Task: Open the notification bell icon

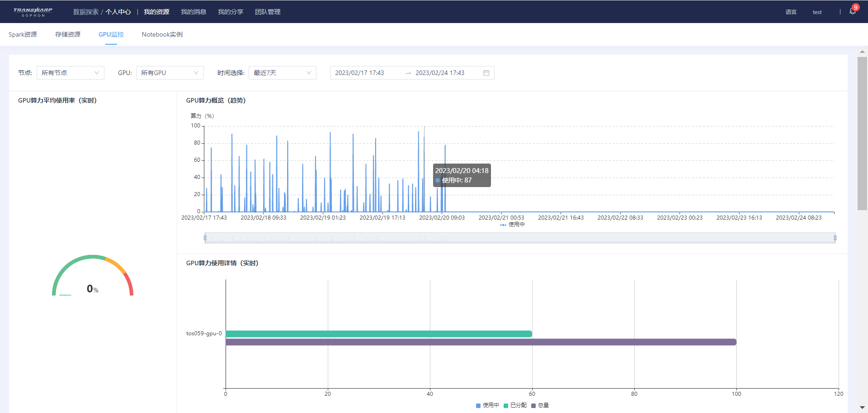Action: tap(852, 12)
